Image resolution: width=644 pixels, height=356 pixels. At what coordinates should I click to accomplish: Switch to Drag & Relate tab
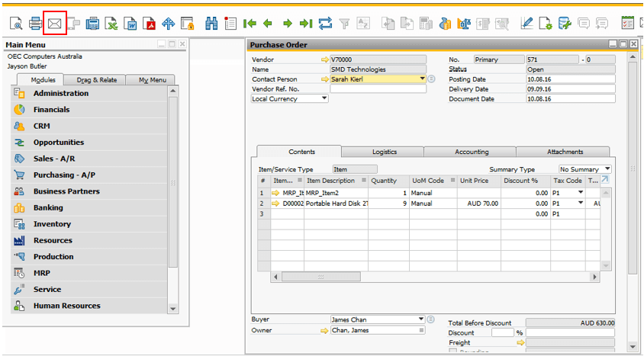coord(97,80)
